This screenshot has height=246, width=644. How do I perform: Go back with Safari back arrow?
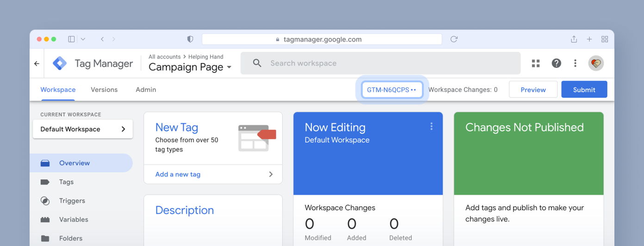click(x=102, y=39)
